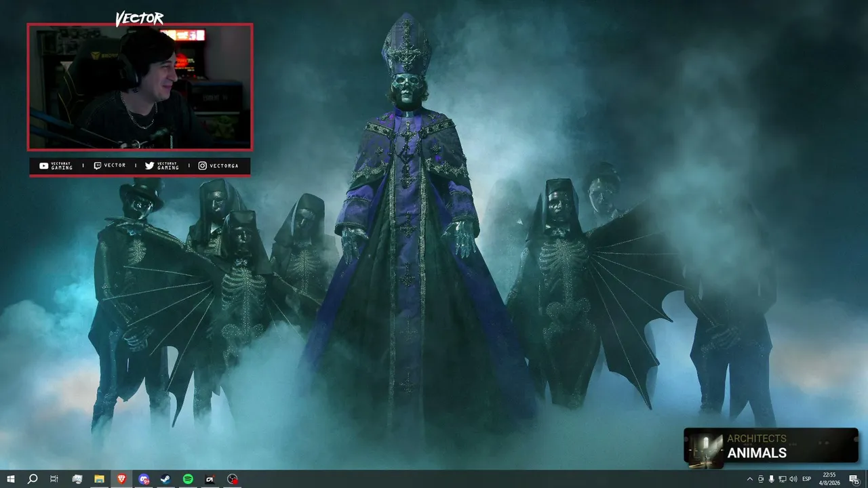Open File Explorer from the taskbar

(x=99, y=479)
